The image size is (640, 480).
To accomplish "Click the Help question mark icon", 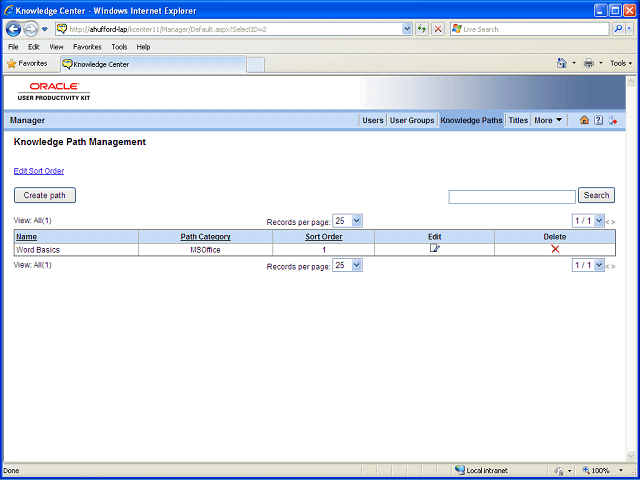I will [598, 120].
